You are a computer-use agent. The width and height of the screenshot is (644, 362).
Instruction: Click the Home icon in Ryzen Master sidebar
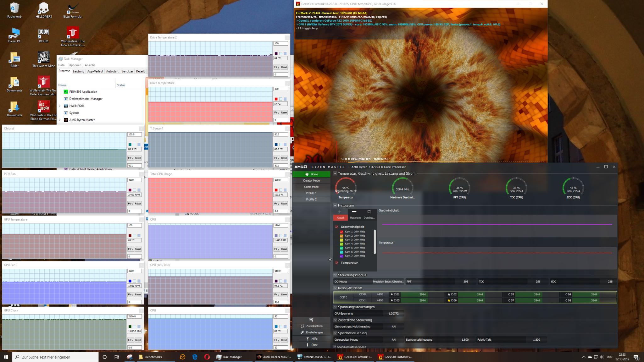(x=307, y=174)
